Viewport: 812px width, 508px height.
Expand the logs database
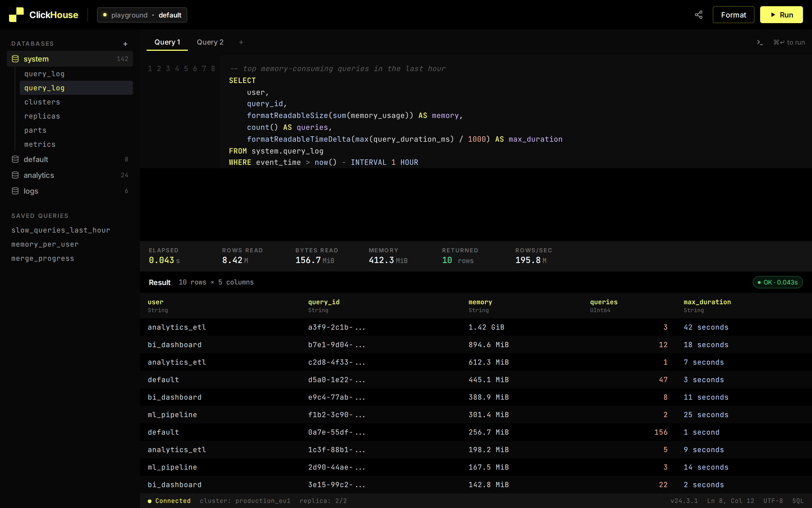point(70,191)
